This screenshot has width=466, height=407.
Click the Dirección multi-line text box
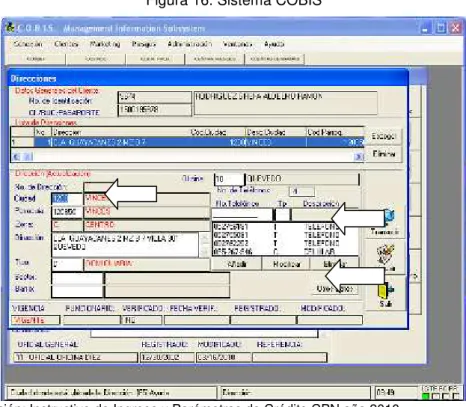(125, 244)
